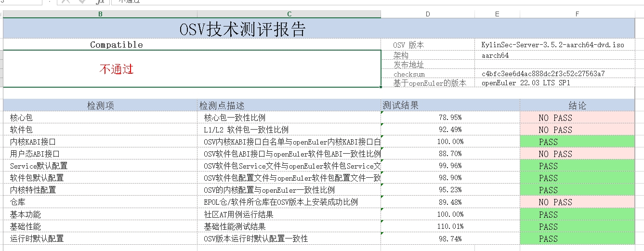Click the enter checkmark in formula bar
The image size is (644, 251).
tap(82, 1)
